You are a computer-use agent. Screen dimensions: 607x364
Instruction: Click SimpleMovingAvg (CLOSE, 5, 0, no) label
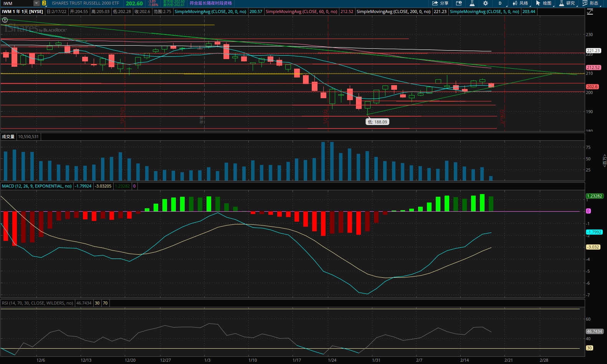[485, 12]
